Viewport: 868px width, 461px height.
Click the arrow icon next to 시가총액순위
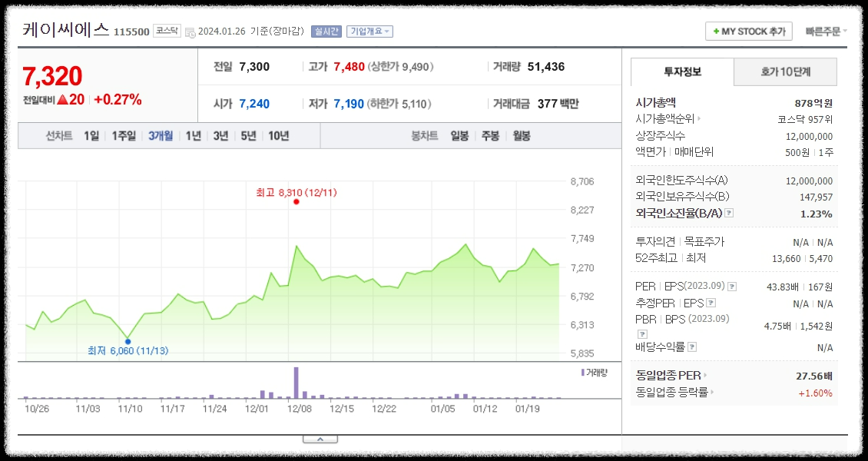tap(699, 118)
